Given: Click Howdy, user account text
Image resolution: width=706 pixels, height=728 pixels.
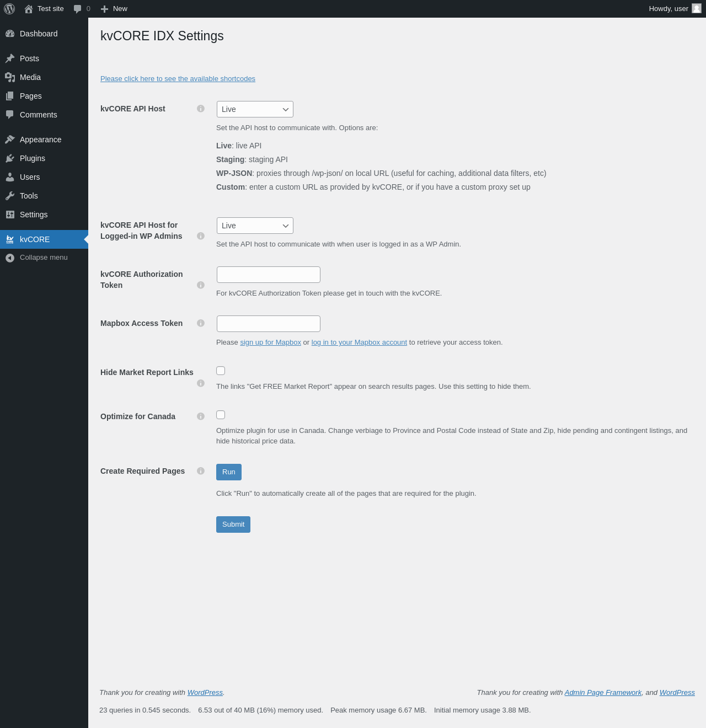Looking at the screenshot, I should [668, 9].
